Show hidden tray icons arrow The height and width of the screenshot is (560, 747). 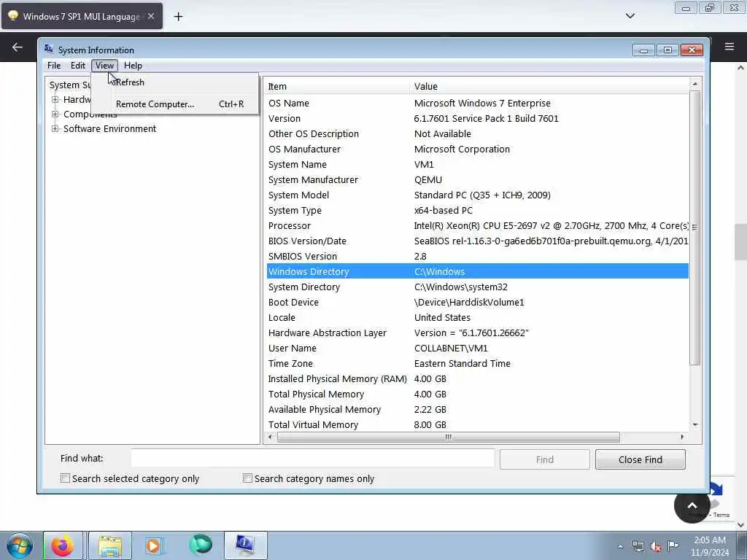620,547
